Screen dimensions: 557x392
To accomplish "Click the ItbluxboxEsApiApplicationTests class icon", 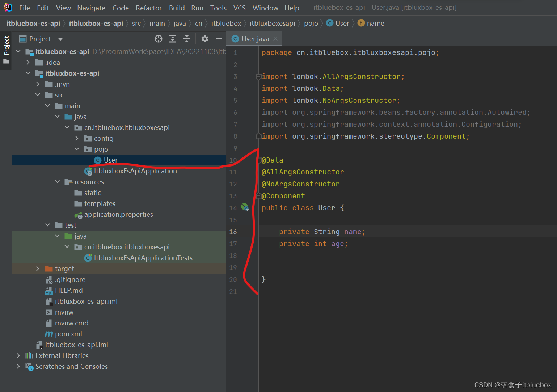I will click(x=88, y=258).
